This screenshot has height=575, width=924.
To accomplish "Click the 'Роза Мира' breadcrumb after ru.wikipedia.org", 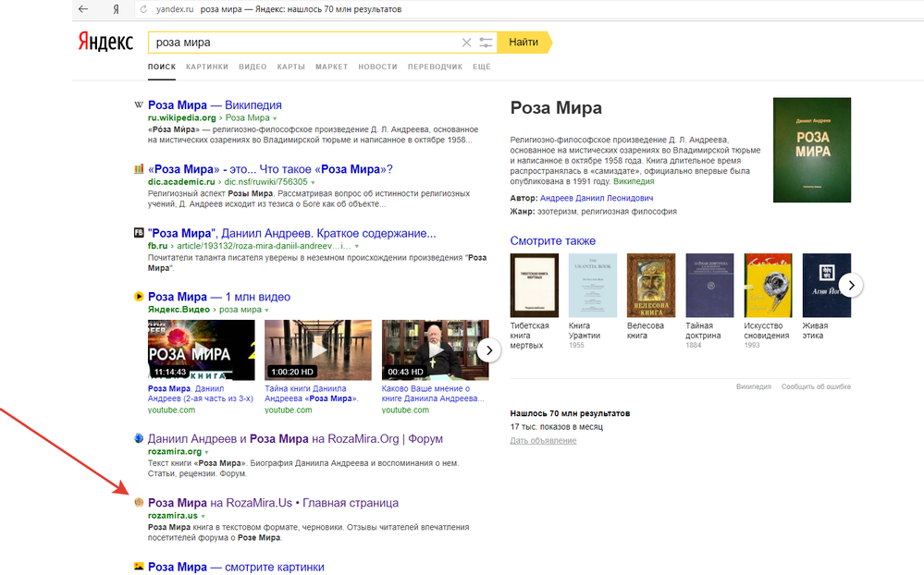I will coord(248,117).
